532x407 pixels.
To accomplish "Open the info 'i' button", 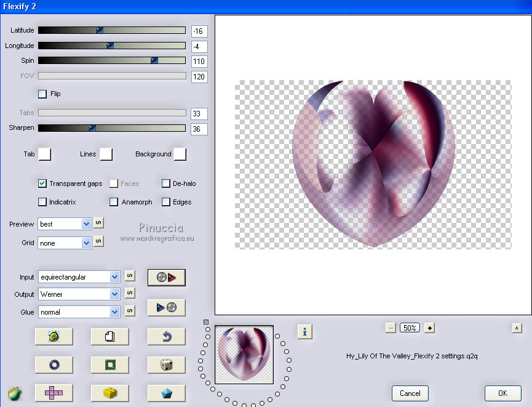I will 304,332.
